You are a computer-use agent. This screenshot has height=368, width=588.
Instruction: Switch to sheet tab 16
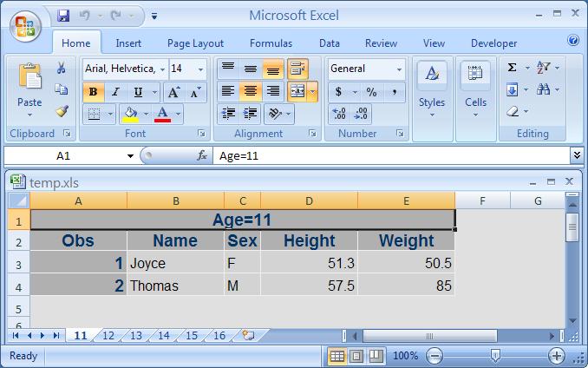219,335
